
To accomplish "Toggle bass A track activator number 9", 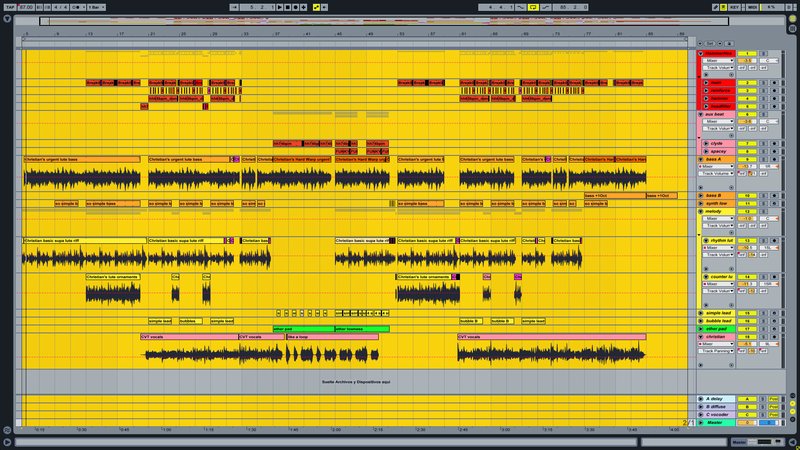I will tap(747, 159).
